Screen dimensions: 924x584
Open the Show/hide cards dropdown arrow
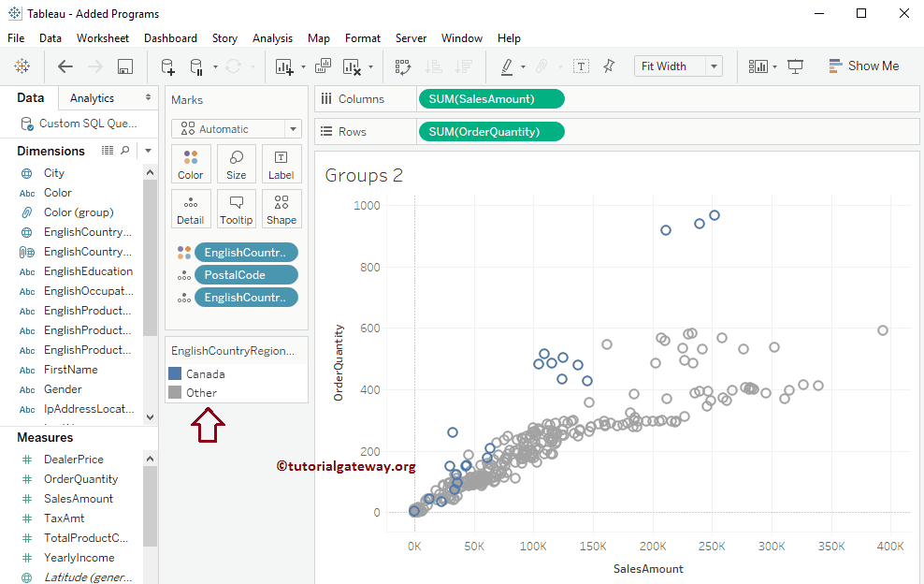pyautogui.click(x=774, y=66)
